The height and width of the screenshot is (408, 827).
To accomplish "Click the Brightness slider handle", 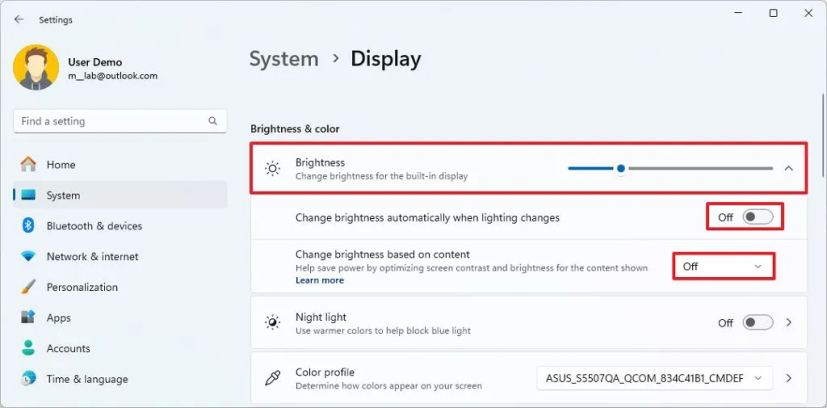I will coord(621,168).
